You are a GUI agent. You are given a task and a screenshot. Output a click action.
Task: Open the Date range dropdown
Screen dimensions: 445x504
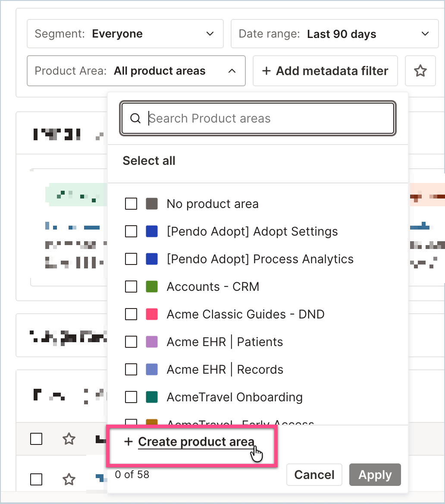(x=335, y=34)
